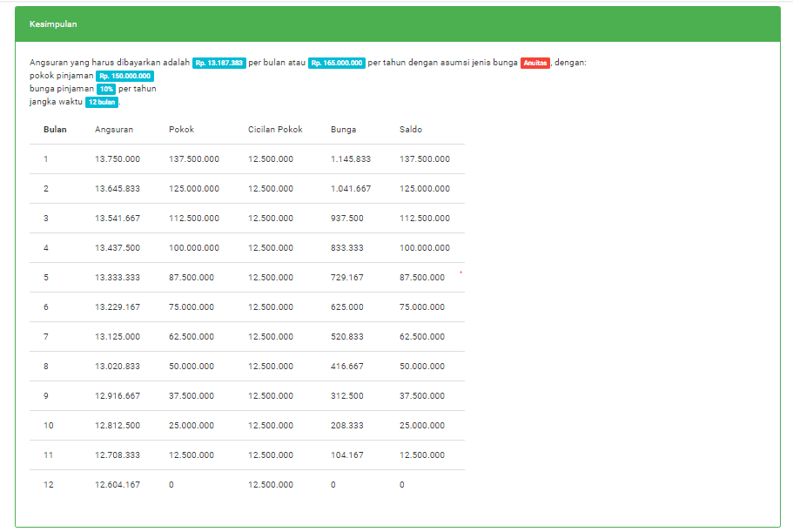Screen dimensions: 793x532
Task: Select Angsuran value 13.437.500
Action: (118, 248)
